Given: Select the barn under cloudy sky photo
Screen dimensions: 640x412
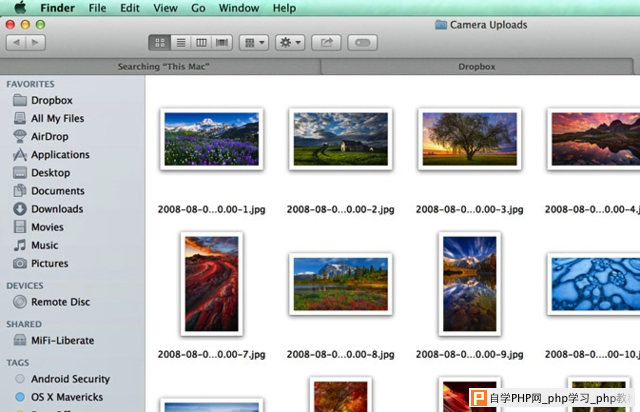Looking at the screenshot, I should pyautogui.click(x=340, y=139).
